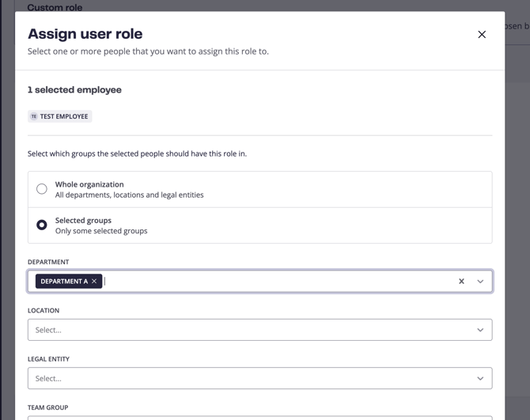Click the TEST EMPLOYEE chip
This screenshot has height=420, width=530.
(x=64, y=116)
